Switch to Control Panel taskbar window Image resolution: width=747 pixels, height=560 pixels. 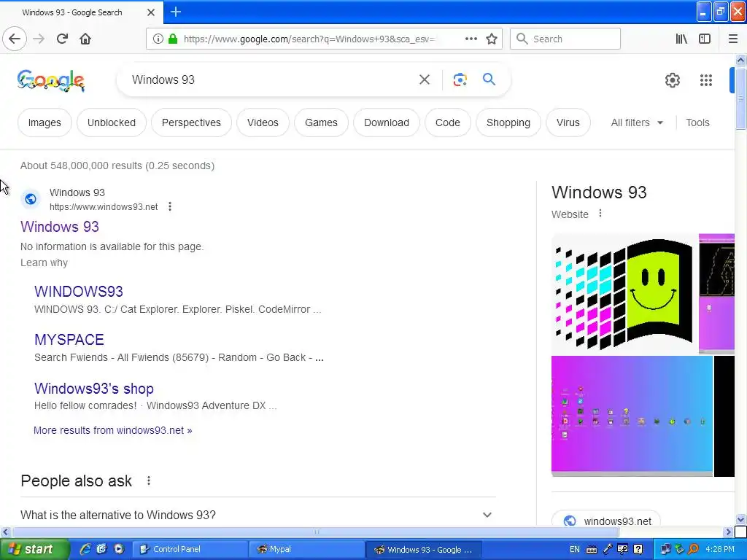coord(190,549)
